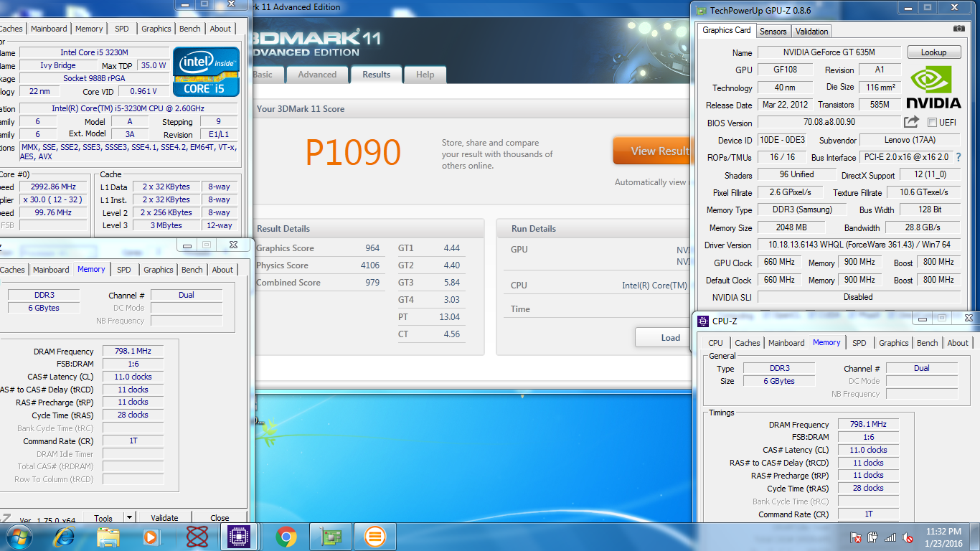The height and width of the screenshot is (551, 980).
Task: Click the Combined Score value 979
Action: click(x=372, y=283)
